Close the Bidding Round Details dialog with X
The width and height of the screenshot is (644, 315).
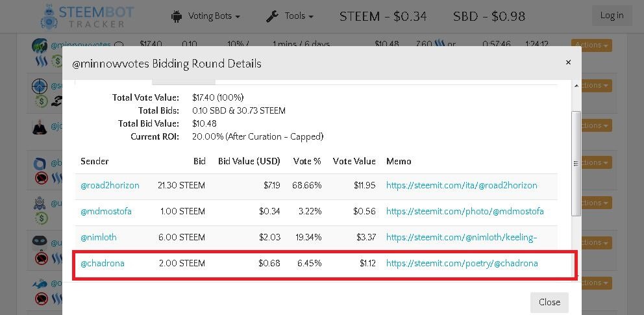568,62
